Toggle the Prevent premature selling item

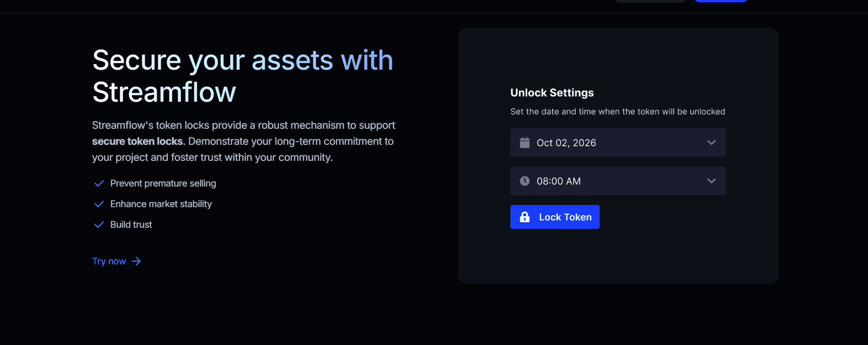click(x=163, y=183)
